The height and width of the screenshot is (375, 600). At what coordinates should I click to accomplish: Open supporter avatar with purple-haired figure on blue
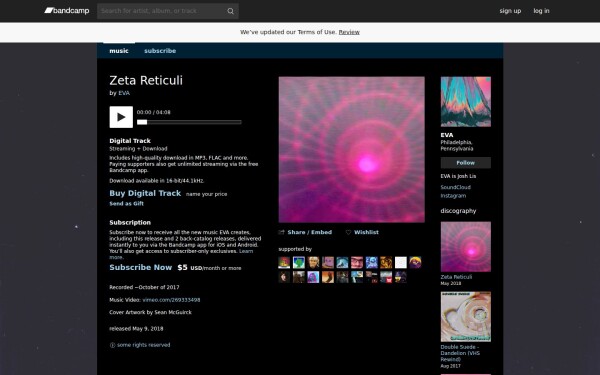[313, 277]
